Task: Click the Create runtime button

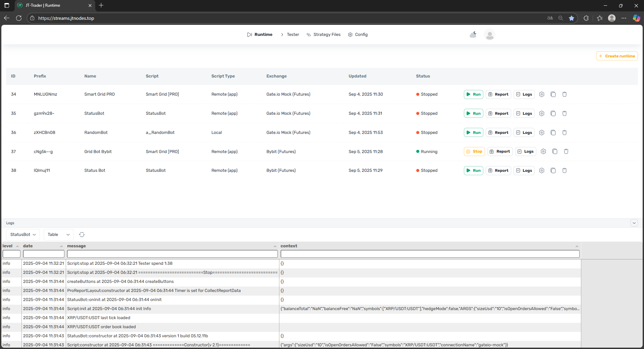Action: (616, 56)
